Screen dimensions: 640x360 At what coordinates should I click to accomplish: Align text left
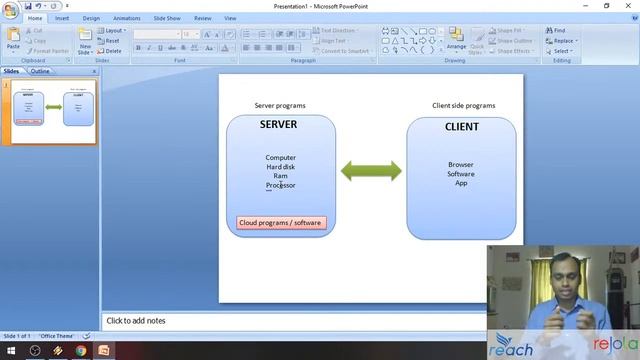coord(246,48)
